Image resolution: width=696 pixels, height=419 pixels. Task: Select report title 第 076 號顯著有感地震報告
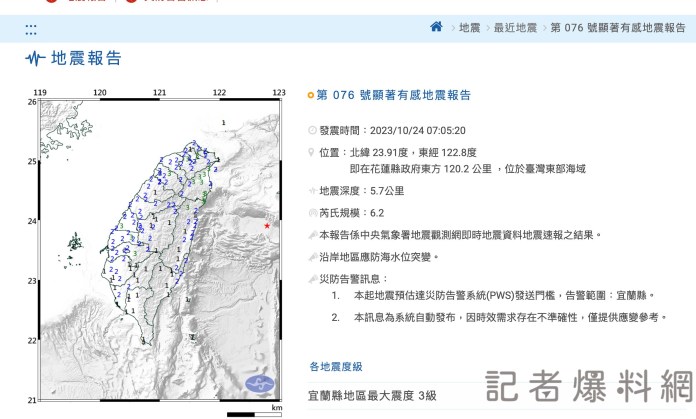point(394,95)
